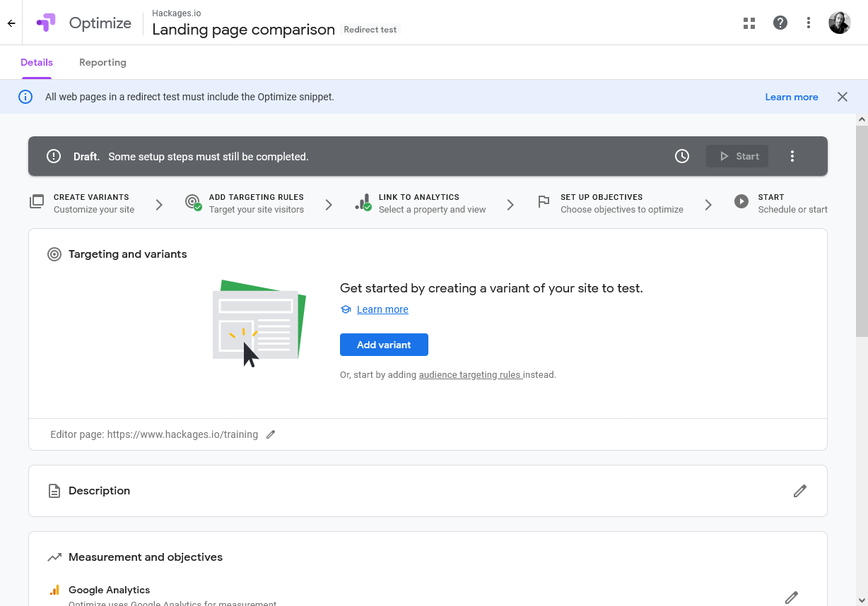Click the draft warning icon
Viewport: 868px width, 606px height.
54,156
